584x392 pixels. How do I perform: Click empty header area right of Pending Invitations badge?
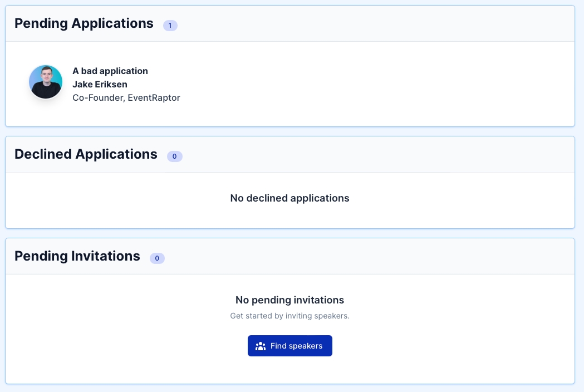pyautogui.click(x=379, y=257)
